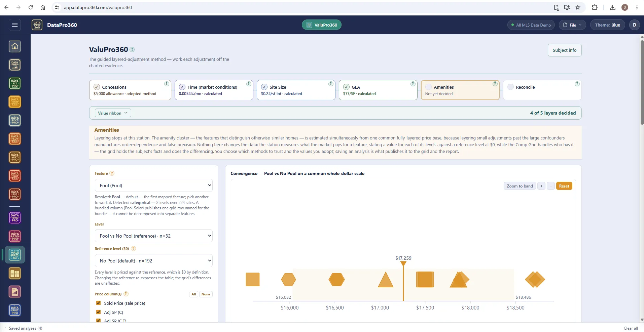This screenshot has width=644, height=332.
Task: Open the browser extensions puzzle icon
Action: (x=595, y=7)
